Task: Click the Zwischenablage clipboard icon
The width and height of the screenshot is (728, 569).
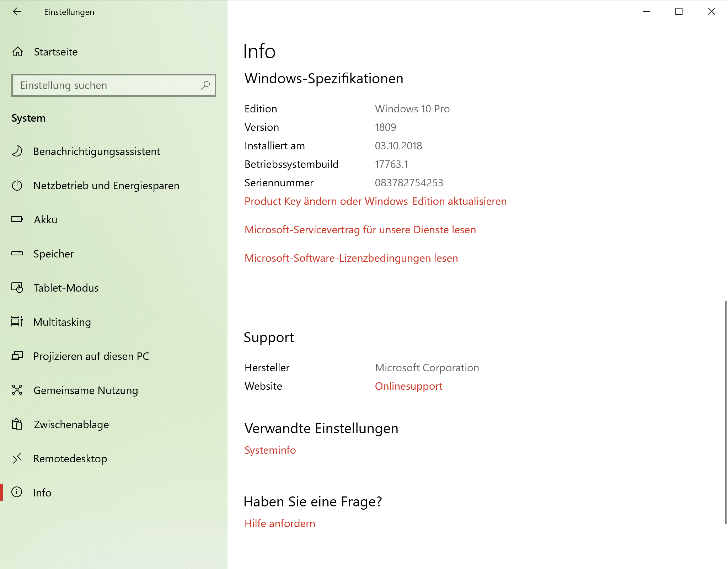Action: (17, 424)
